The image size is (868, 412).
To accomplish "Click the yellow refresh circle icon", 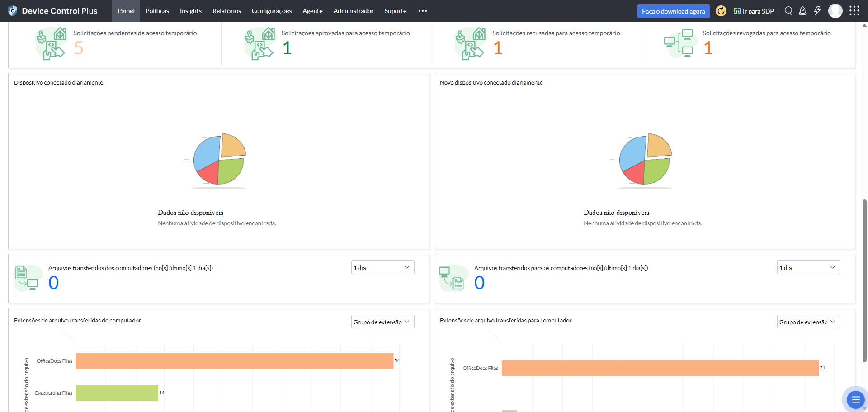I will 721,11.
